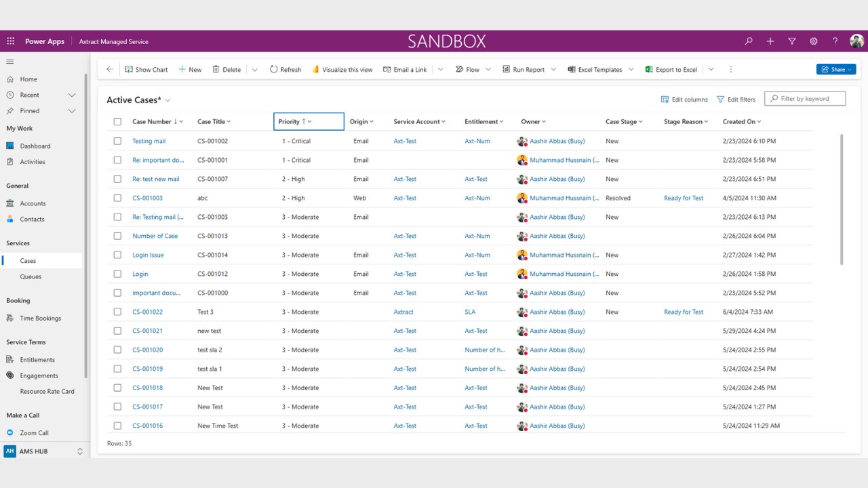The width and height of the screenshot is (868, 488).
Task: Expand the Recent sidebar chevron
Action: point(72,95)
